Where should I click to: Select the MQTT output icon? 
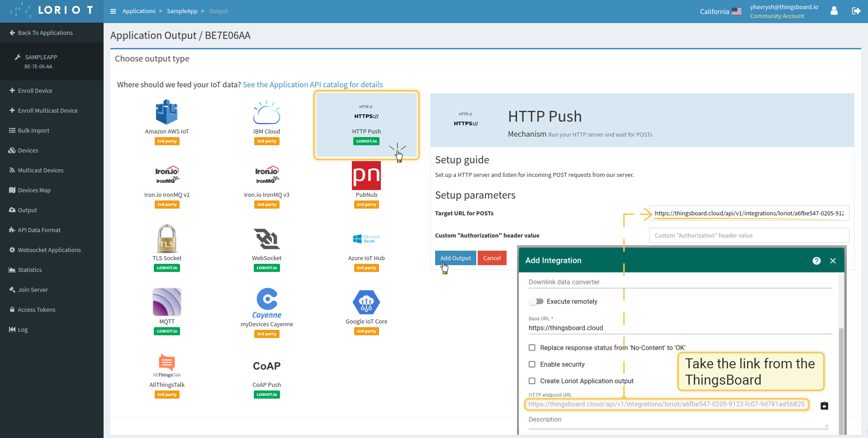pyautogui.click(x=166, y=302)
